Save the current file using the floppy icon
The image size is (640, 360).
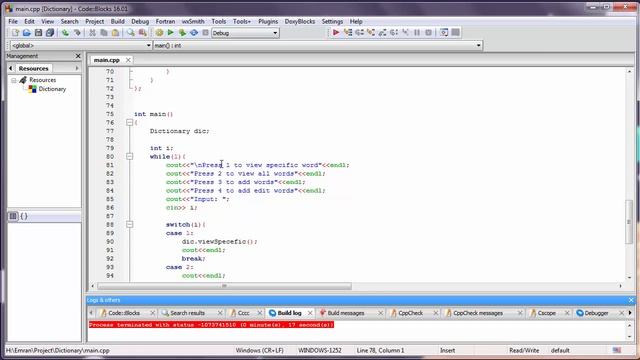[38, 33]
